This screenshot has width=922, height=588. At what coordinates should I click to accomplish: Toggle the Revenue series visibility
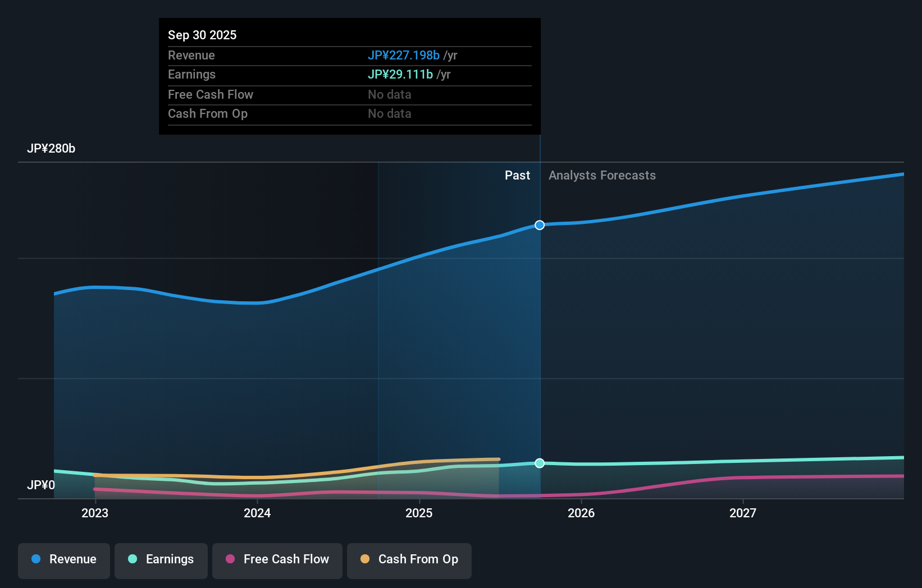(63, 559)
